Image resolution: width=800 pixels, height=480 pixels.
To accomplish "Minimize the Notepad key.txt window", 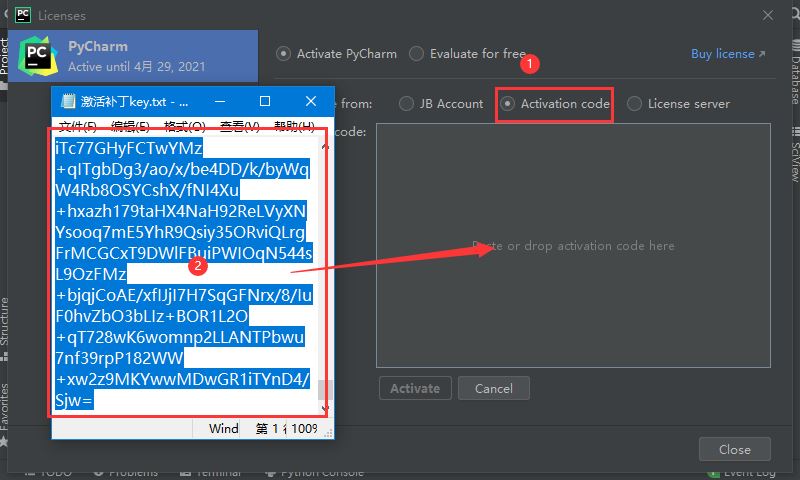I will tap(220, 101).
